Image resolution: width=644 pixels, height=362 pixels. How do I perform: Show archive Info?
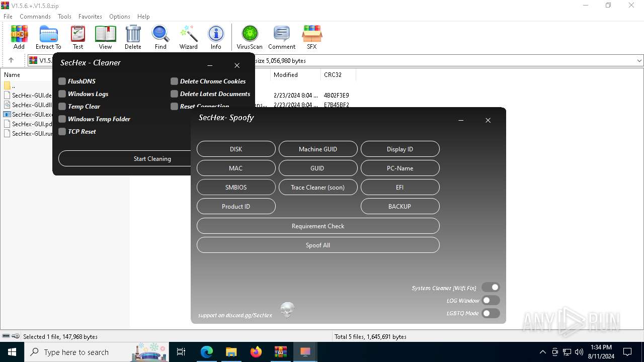[x=216, y=37]
